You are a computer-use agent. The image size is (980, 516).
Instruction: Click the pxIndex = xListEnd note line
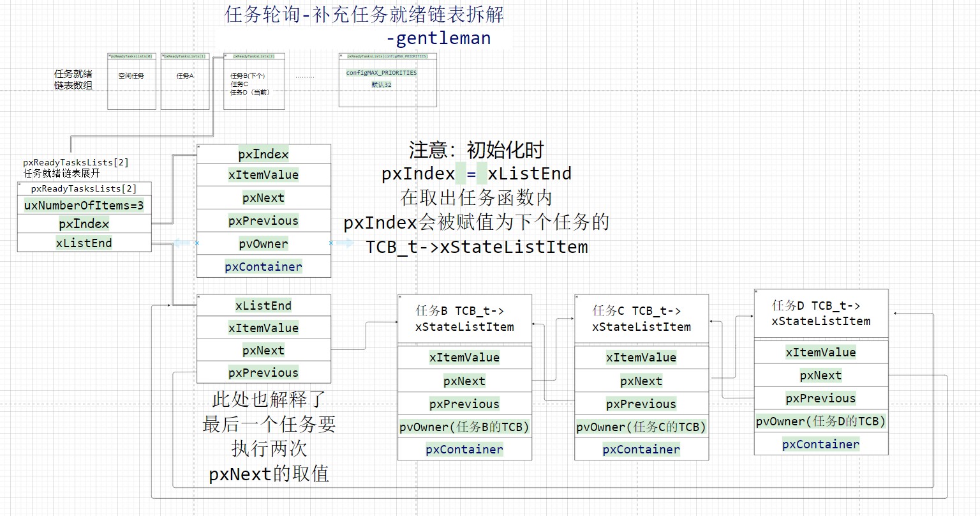(x=477, y=174)
